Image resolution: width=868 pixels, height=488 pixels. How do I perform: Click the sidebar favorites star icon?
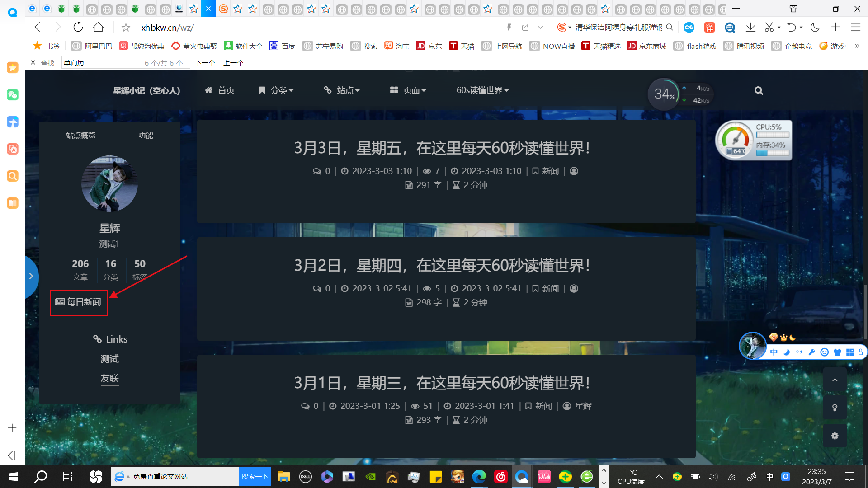pyautogui.click(x=12, y=68)
